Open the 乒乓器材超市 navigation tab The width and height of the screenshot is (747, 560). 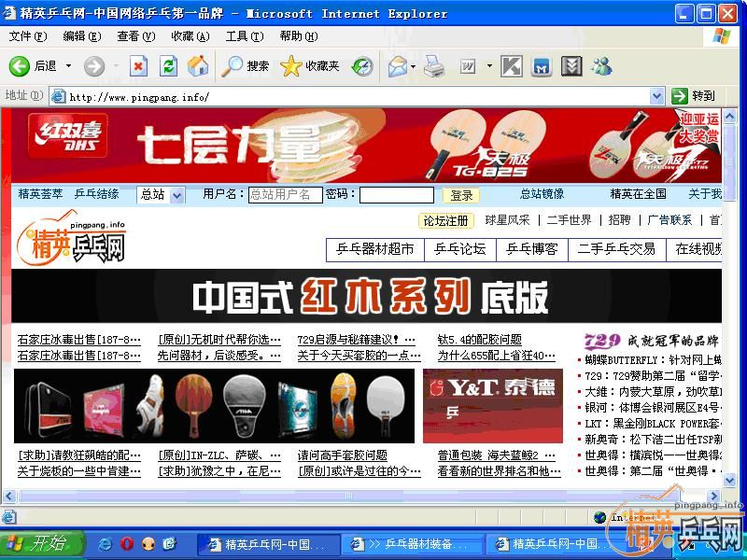pos(375,249)
